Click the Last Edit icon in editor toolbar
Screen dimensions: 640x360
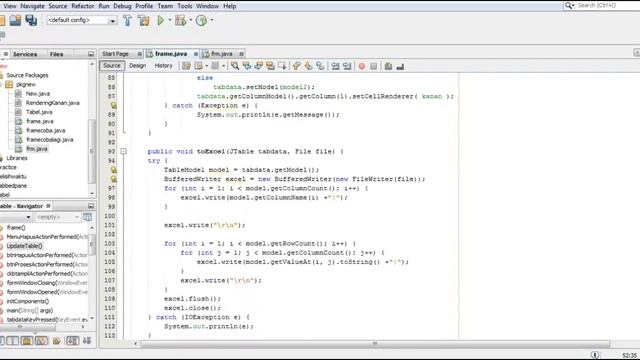186,66
